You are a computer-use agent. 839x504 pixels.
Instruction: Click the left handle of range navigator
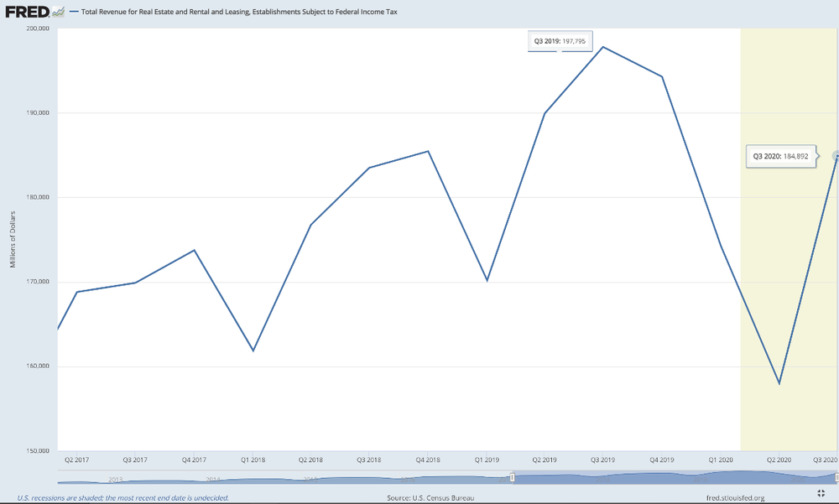pos(513,477)
